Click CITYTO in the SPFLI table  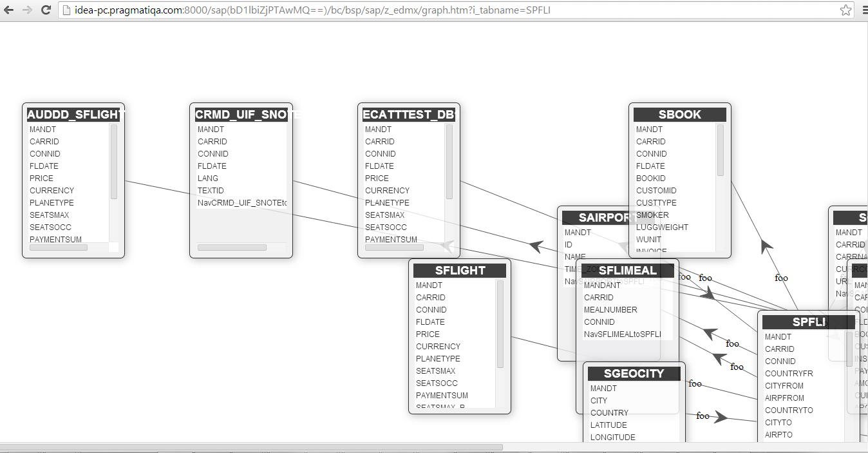pos(778,423)
